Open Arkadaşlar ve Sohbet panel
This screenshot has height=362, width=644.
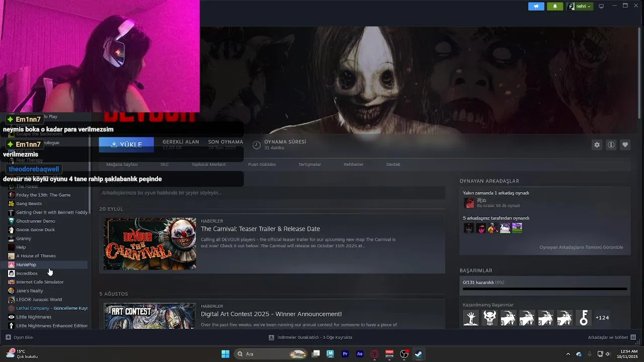pos(612,337)
